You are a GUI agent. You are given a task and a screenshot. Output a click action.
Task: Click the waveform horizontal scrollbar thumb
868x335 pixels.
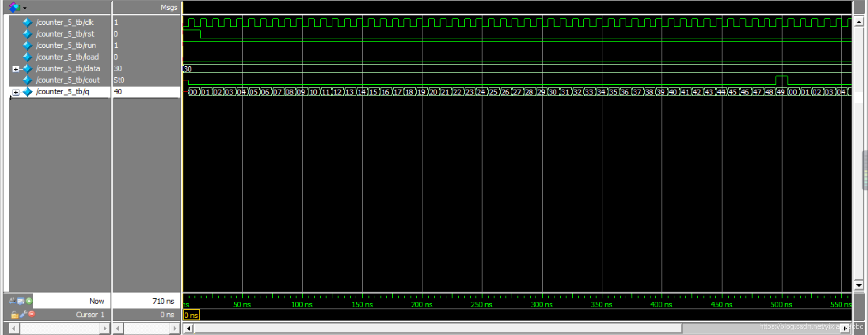438,328
